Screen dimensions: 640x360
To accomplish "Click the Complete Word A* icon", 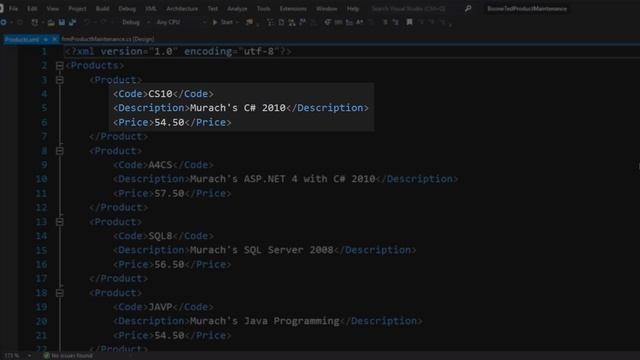I will pyautogui.click(x=360, y=22).
